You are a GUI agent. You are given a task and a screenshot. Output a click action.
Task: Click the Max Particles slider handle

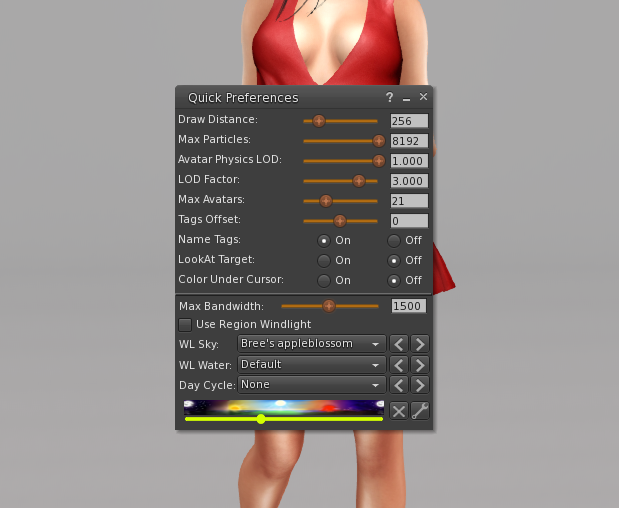(x=379, y=141)
